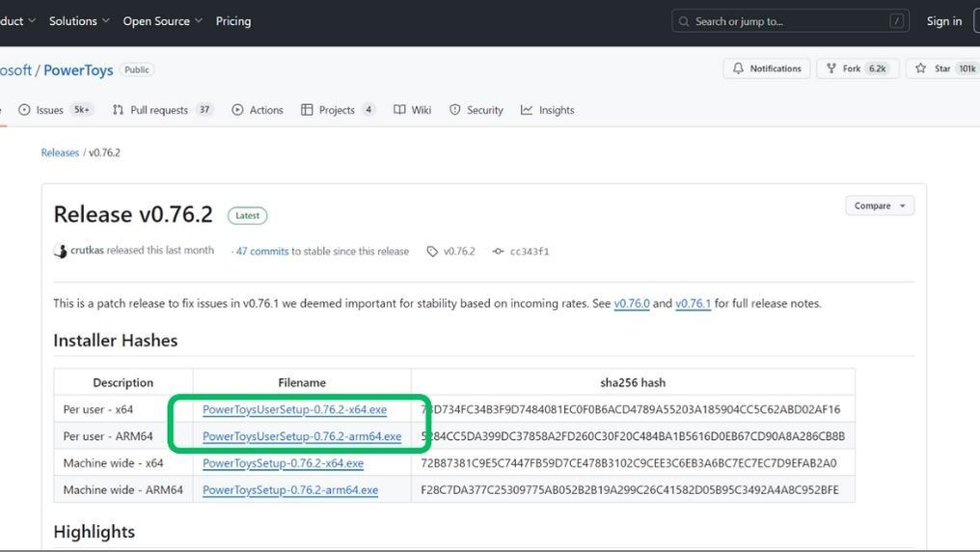Open the Pull requests tab
This screenshot has height=552, width=980.
tap(162, 110)
